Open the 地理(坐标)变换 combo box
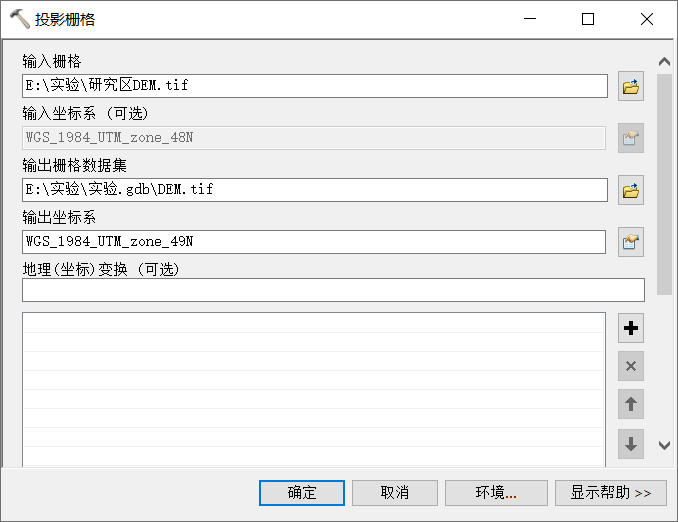Viewport: 678px width, 522px height. pyautogui.click(x=333, y=290)
